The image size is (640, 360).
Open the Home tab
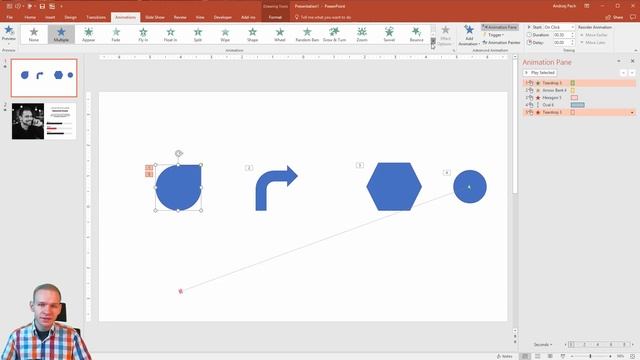30,17
